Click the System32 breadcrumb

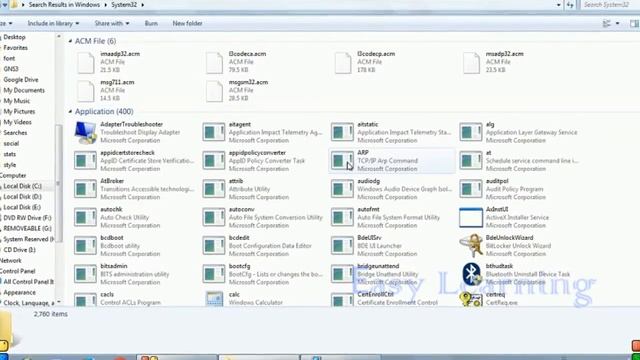(x=124, y=5)
